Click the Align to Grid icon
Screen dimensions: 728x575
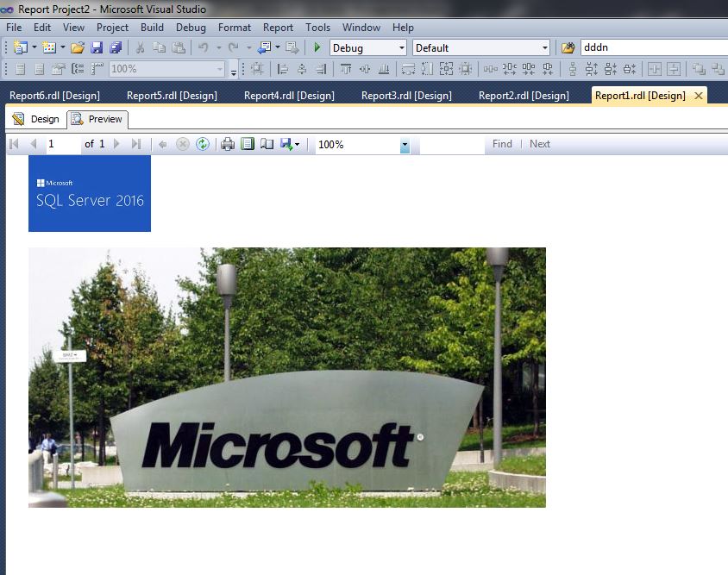coord(257,69)
